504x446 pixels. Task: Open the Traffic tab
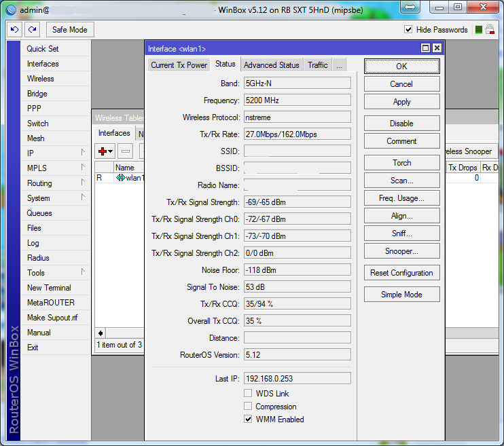[318, 65]
